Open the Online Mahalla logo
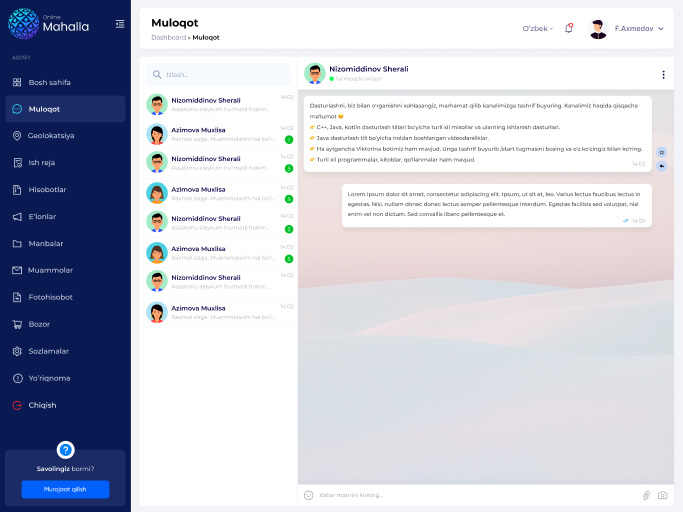The image size is (683, 512). 48,24
